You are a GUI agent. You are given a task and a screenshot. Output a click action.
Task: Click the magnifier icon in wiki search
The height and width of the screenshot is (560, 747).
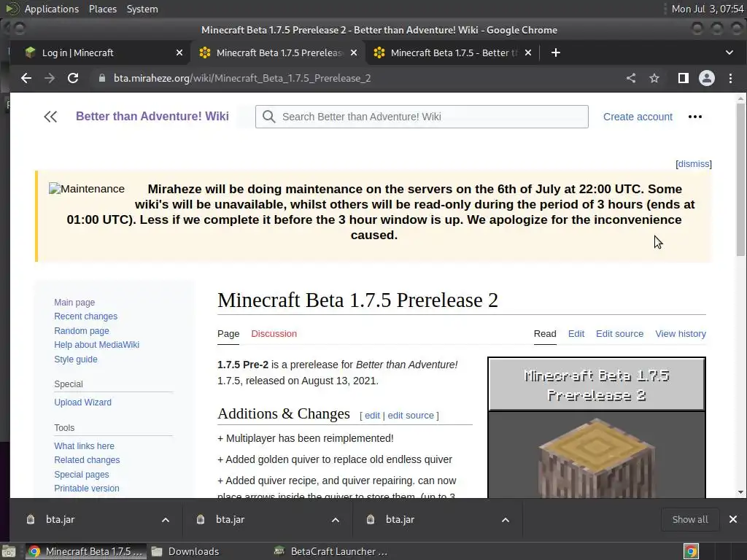[268, 117]
